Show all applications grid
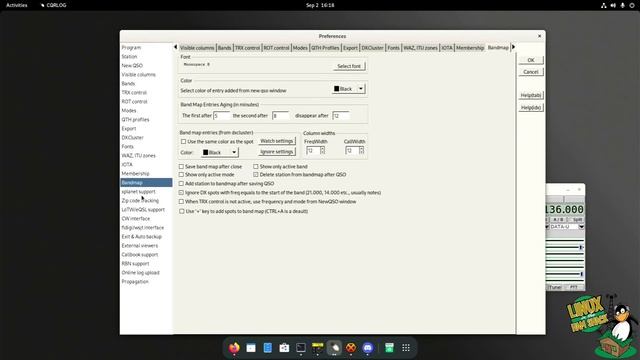The width and height of the screenshot is (640, 360). point(406,348)
